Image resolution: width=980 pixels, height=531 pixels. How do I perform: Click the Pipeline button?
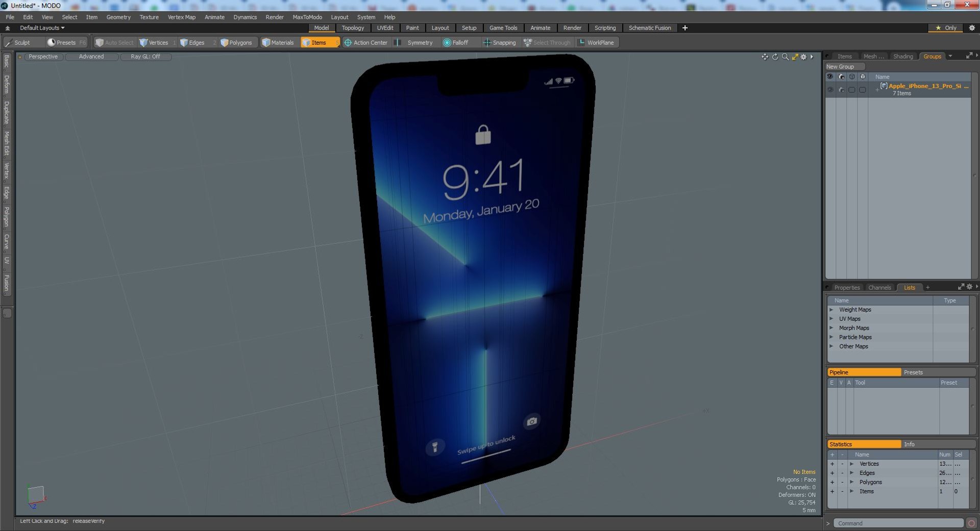click(864, 372)
